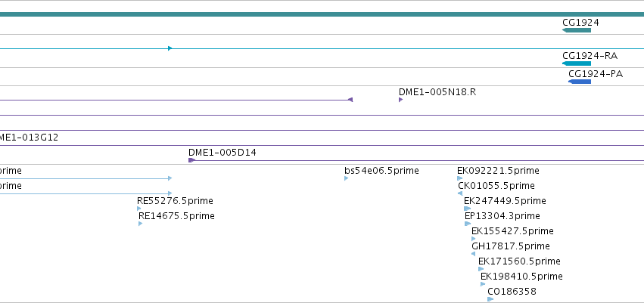
Task: Click the EK198410.5prime feature label
Action: click(521, 277)
